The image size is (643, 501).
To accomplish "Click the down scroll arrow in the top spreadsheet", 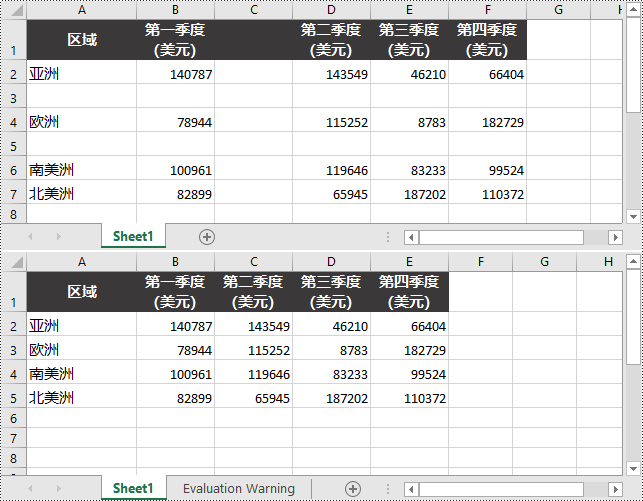I will click(x=633, y=216).
